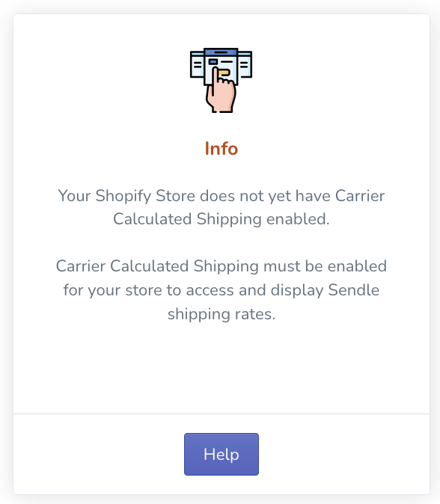
Task: Click the wrist of the hand illustration
Action: pos(222,108)
